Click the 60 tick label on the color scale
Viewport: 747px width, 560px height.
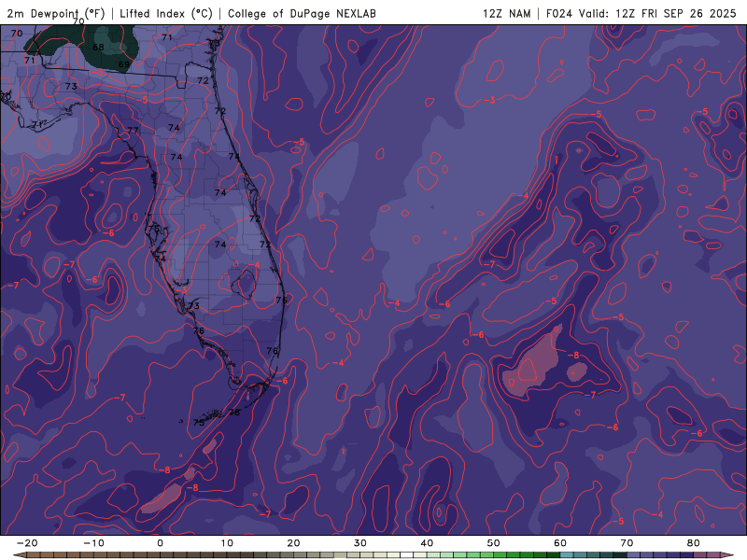560,542
